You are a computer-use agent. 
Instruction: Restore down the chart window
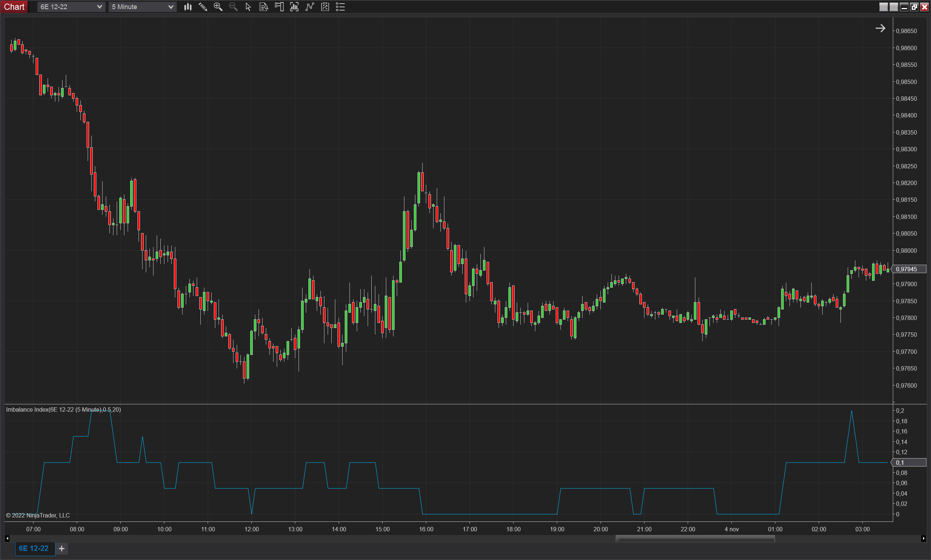coord(914,7)
